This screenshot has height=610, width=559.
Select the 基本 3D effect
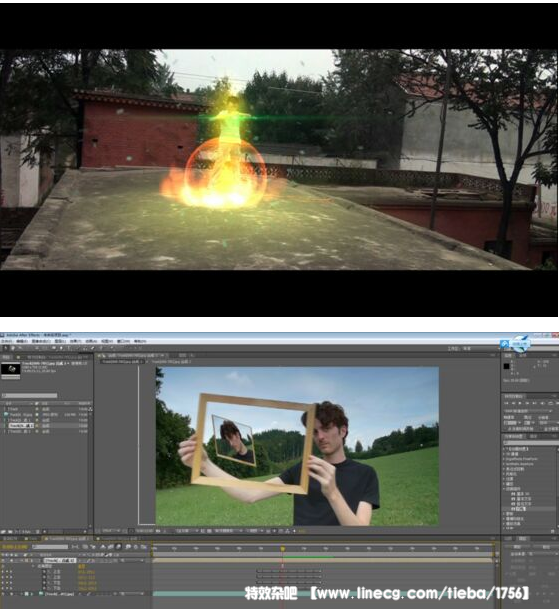point(520,494)
